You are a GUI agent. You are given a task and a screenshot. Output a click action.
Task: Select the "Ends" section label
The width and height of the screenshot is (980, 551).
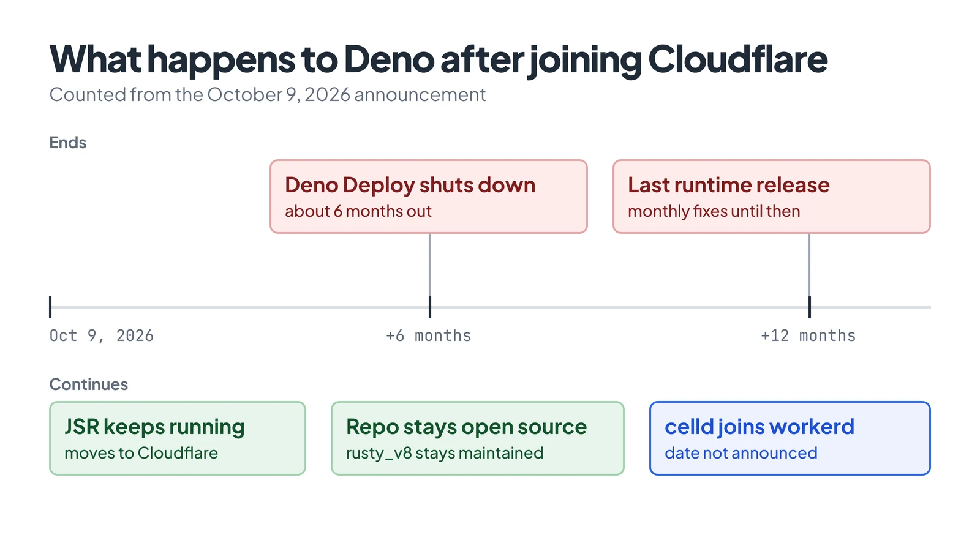pyautogui.click(x=68, y=143)
